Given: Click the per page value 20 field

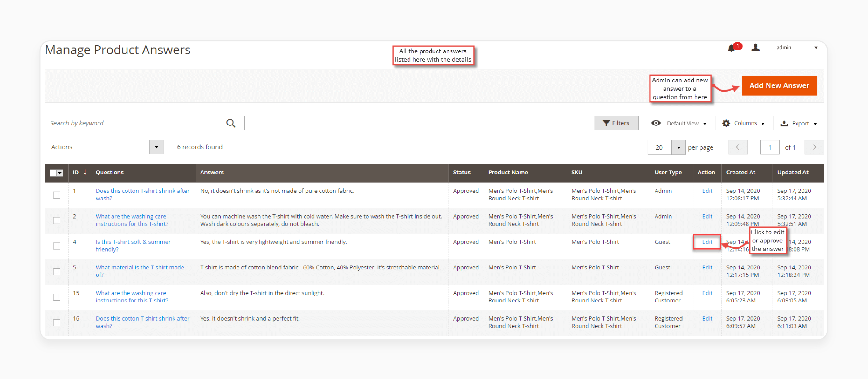Looking at the screenshot, I should coord(659,147).
